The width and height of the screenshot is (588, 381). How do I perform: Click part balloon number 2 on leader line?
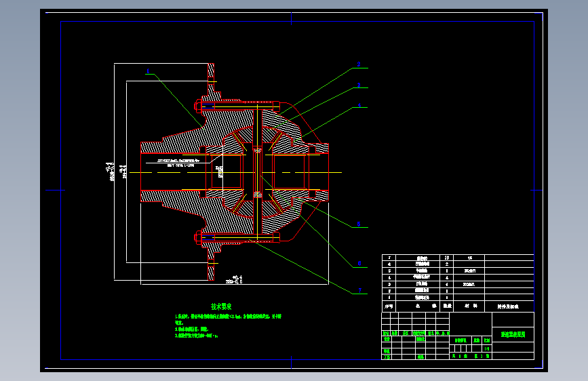[x=359, y=64]
